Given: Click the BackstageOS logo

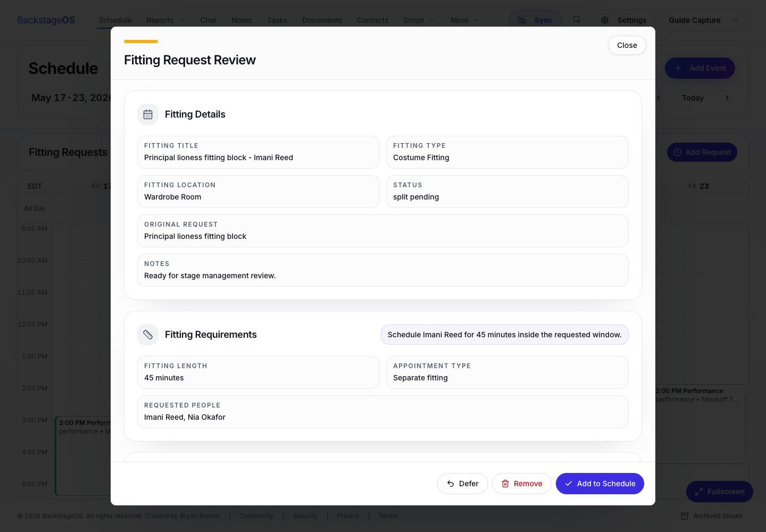Looking at the screenshot, I should [x=46, y=20].
